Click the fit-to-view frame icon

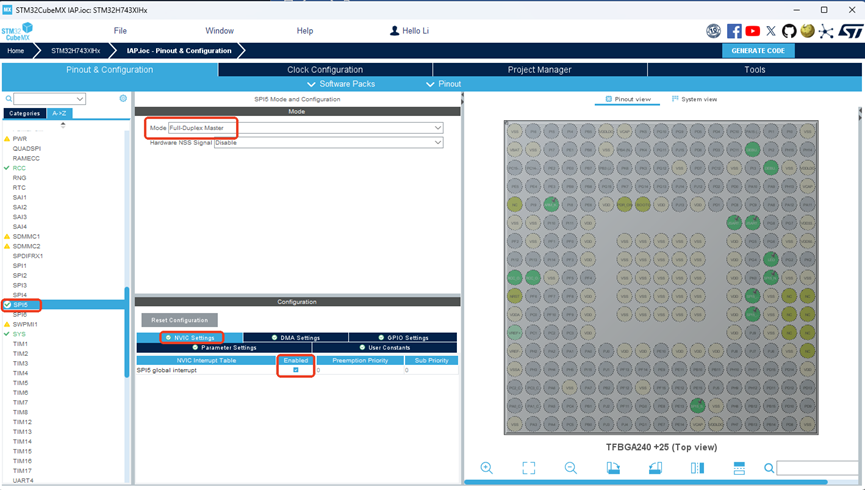pyautogui.click(x=528, y=468)
